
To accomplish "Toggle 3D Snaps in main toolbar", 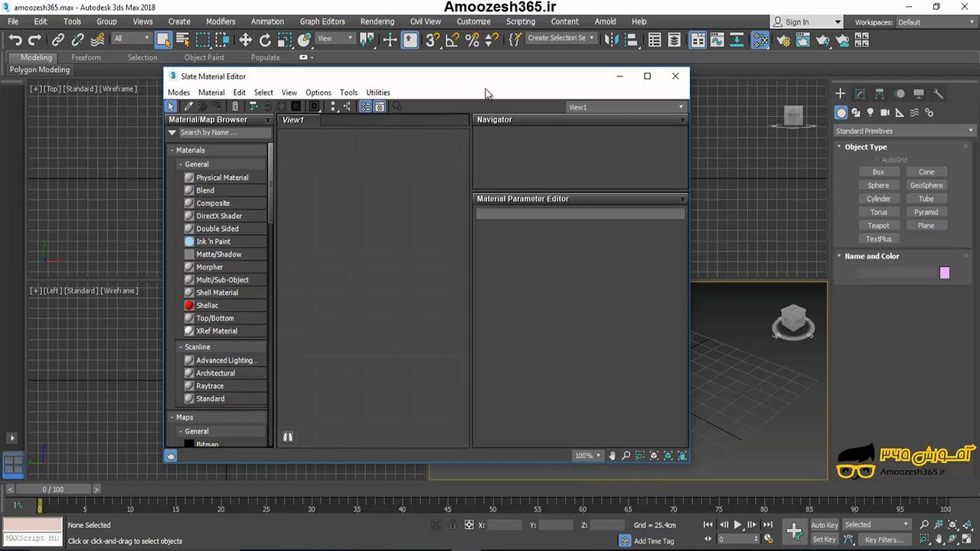I will pyautogui.click(x=433, y=40).
